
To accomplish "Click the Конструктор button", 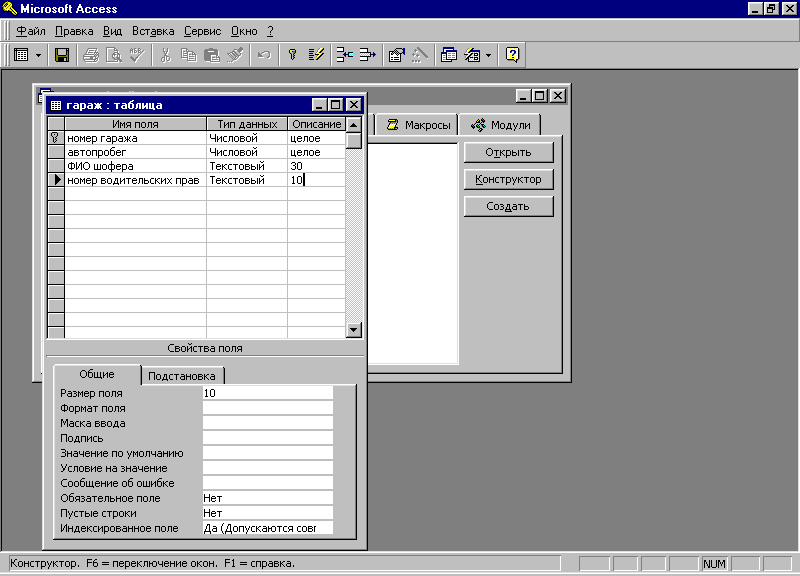I will click(x=508, y=180).
